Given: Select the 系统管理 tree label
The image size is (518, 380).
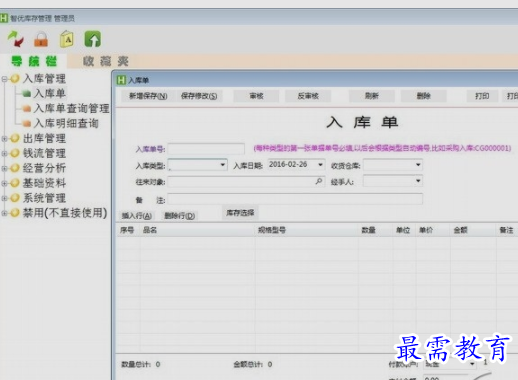Looking at the screenshot, I should pyautogui.click(x=44, y=198).
